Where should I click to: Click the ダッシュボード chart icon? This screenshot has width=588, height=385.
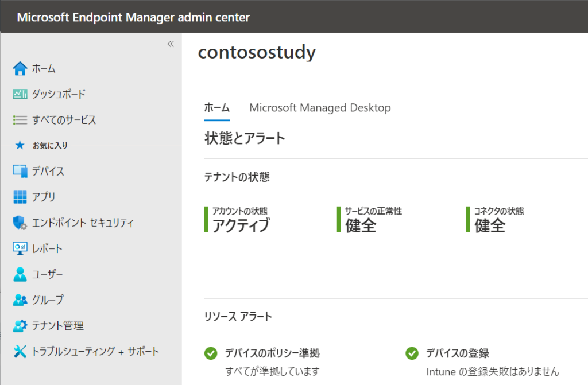pos(20,94)
